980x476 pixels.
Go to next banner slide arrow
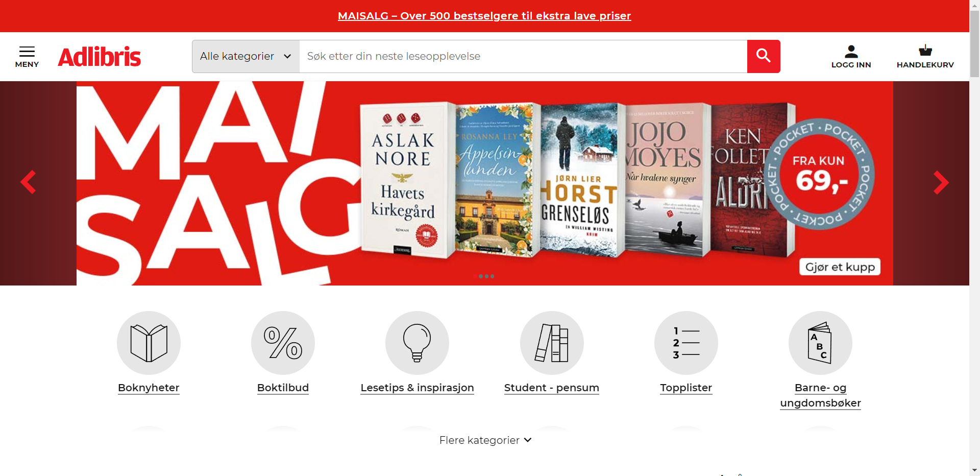pyautogui.click(x=941, y=182)
